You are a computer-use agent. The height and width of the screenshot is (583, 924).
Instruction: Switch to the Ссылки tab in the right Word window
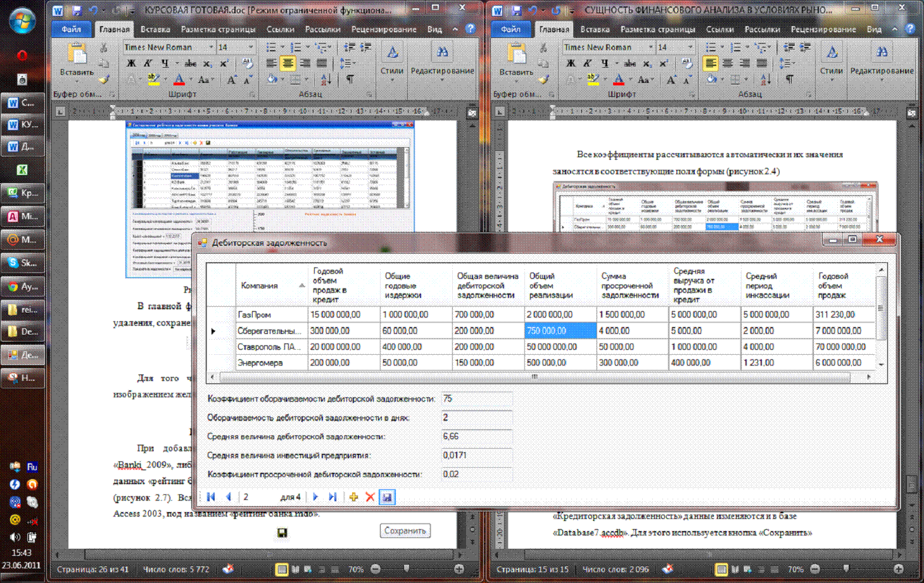(720, 29)
